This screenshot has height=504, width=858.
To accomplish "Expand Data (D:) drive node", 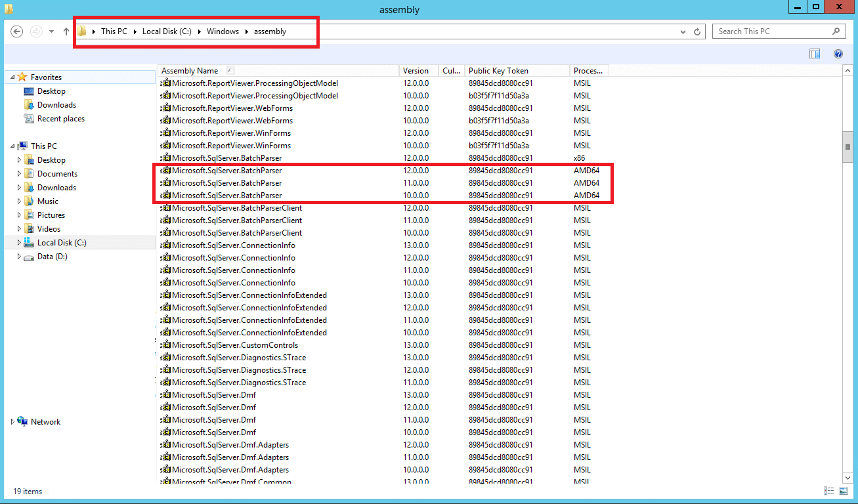I will pos(19,257).
